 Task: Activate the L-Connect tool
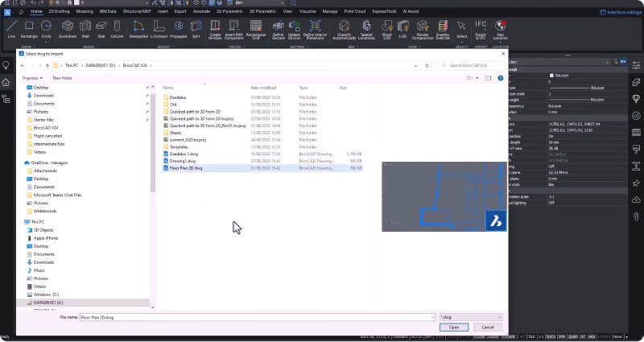[159, 29]
